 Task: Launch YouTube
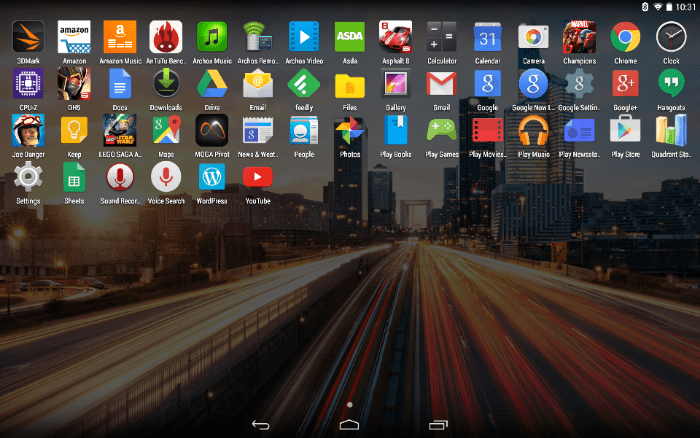pos(258,177)
